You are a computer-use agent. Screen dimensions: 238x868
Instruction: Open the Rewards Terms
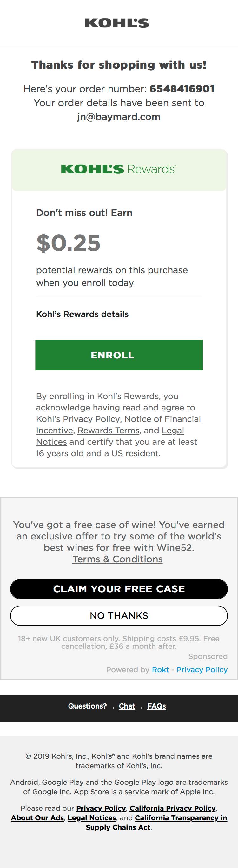pos(109,430)
